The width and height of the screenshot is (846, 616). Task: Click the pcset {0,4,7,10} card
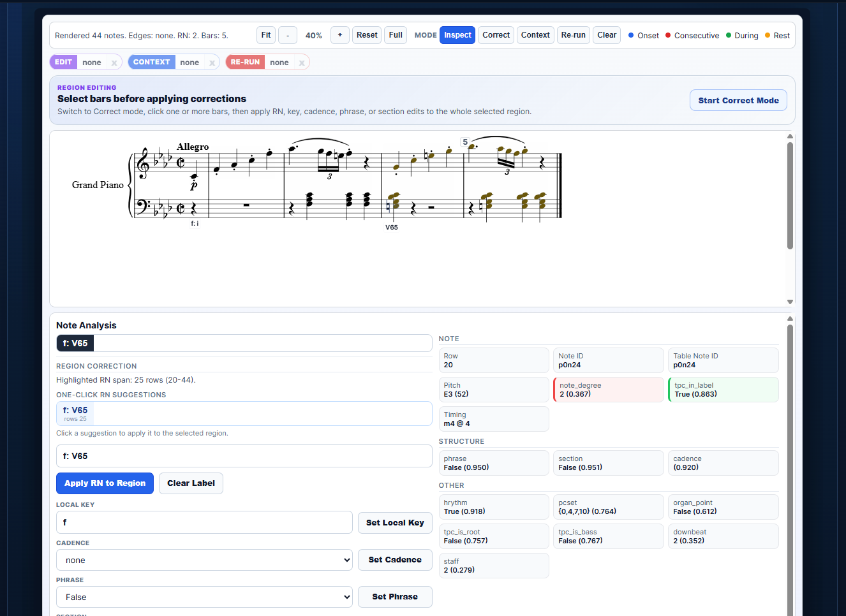[609, 507]
